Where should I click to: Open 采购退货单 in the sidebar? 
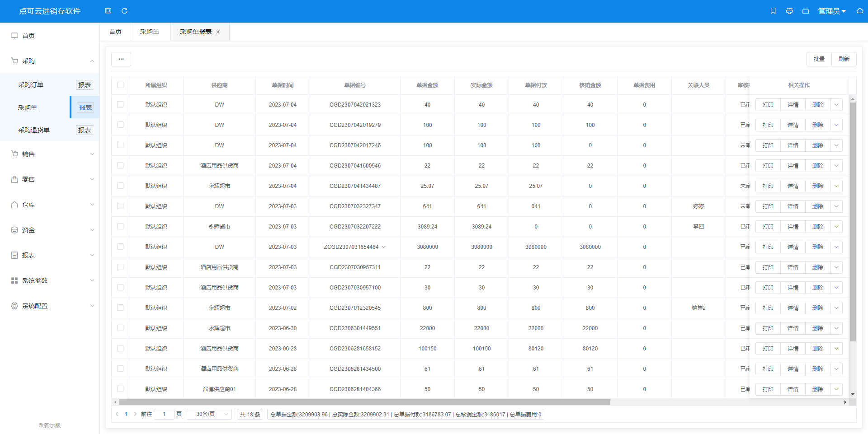coord(34,130)
